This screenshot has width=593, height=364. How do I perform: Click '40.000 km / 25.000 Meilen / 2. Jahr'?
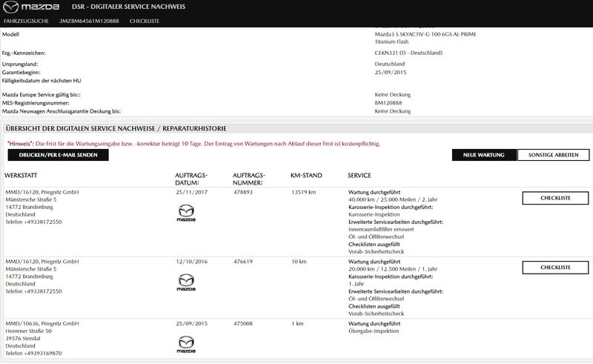click(393, 199)
